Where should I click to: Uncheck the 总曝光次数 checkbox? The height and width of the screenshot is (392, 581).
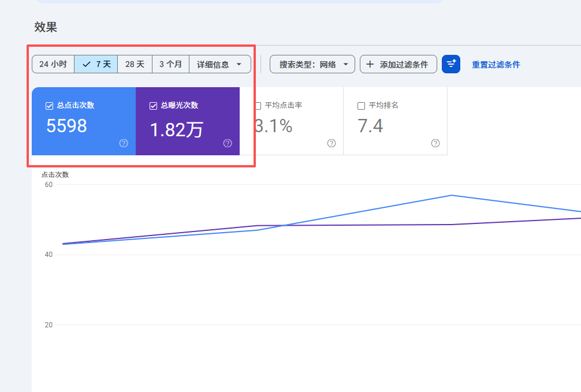pyautogui.click(x=153, y=105)
